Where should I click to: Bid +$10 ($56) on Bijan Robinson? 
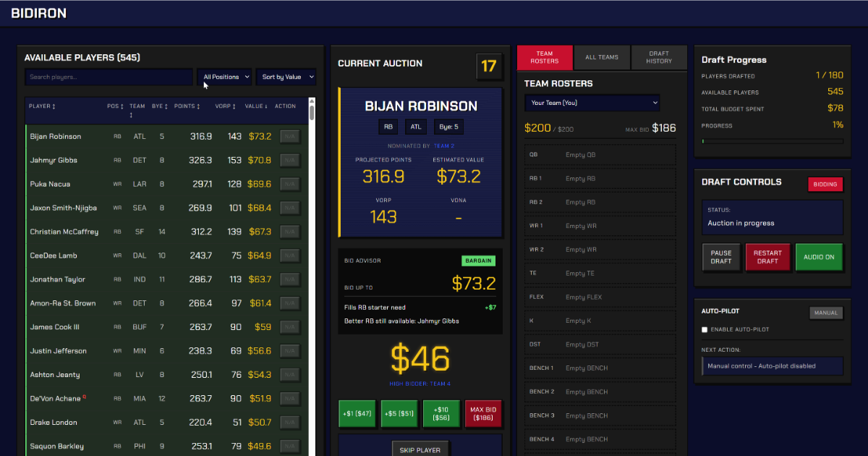click(x=441, y=413)
